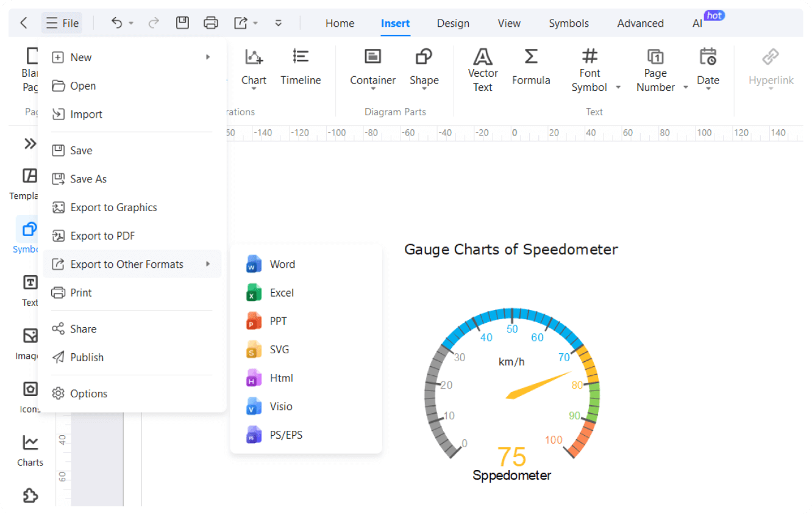Open the Font Symbol dropdown arrow
Screen dimensions: 812x515
pos(618,87)
